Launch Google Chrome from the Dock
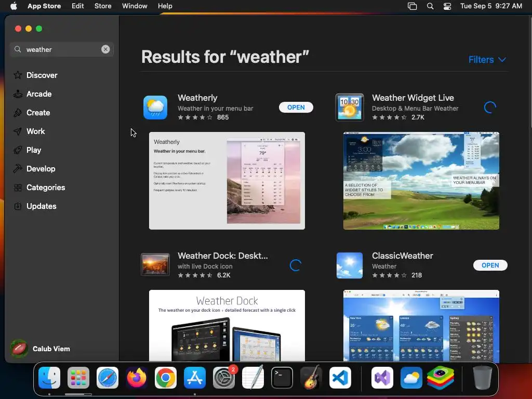The height and width of the screenshot is (399, 532). (166, 378)
